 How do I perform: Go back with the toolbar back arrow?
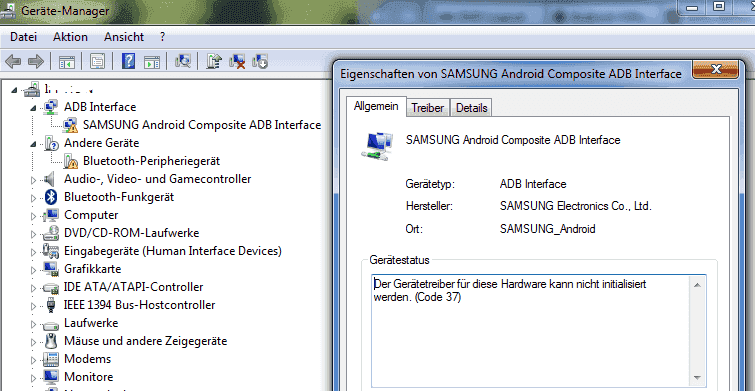[13, 62]
